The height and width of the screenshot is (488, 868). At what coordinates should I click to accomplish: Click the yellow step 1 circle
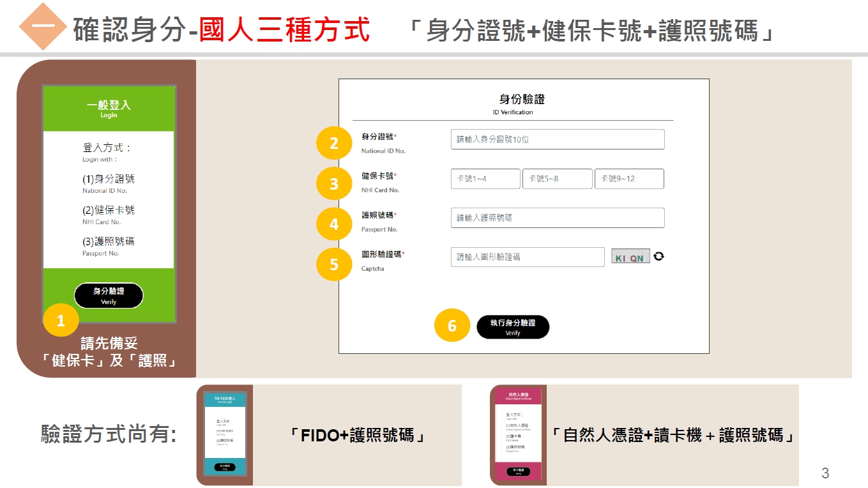61,321
